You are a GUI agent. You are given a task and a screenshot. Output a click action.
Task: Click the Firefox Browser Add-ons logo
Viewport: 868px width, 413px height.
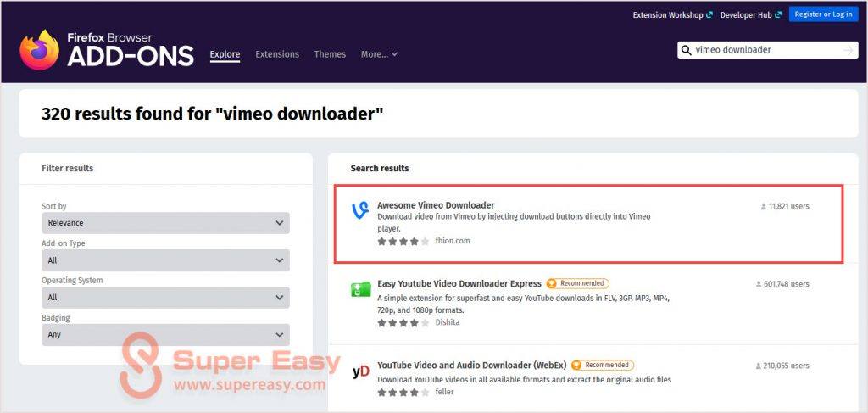(x=107, y=50)
